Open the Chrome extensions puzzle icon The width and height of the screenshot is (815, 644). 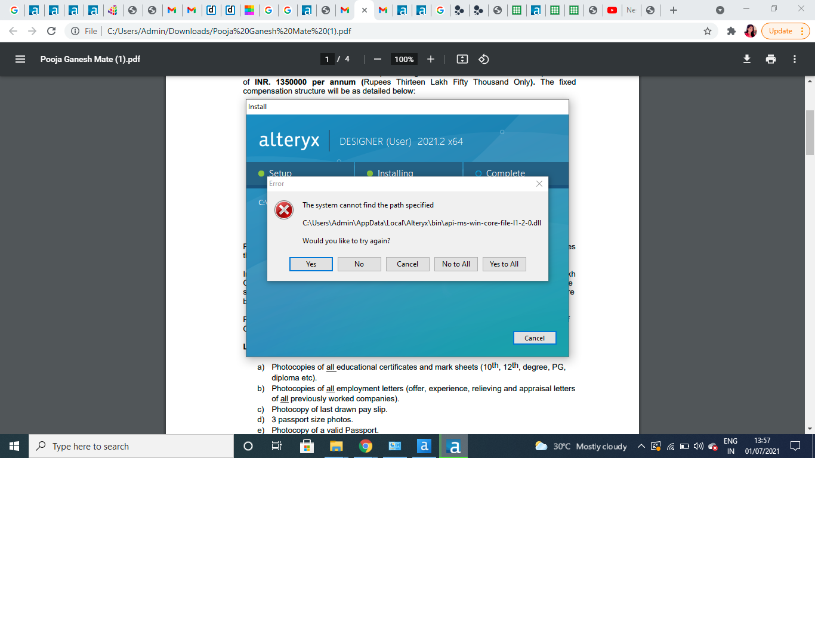pos(731,31)
